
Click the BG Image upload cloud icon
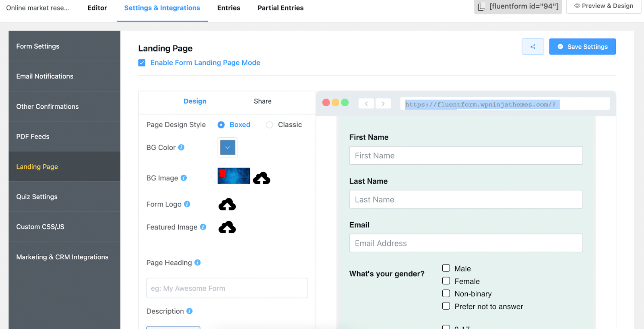(262, 178)
